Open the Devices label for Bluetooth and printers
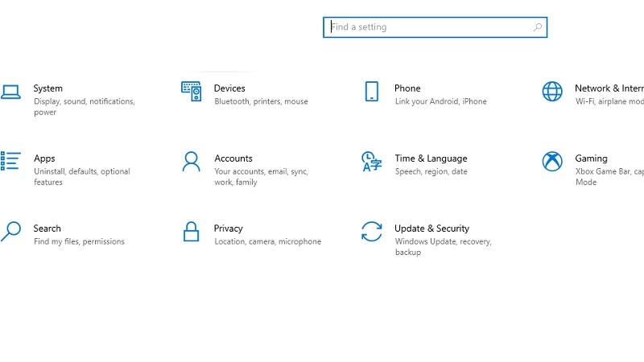The height and width of the screenshot is (362, 644). coord(229,88)
